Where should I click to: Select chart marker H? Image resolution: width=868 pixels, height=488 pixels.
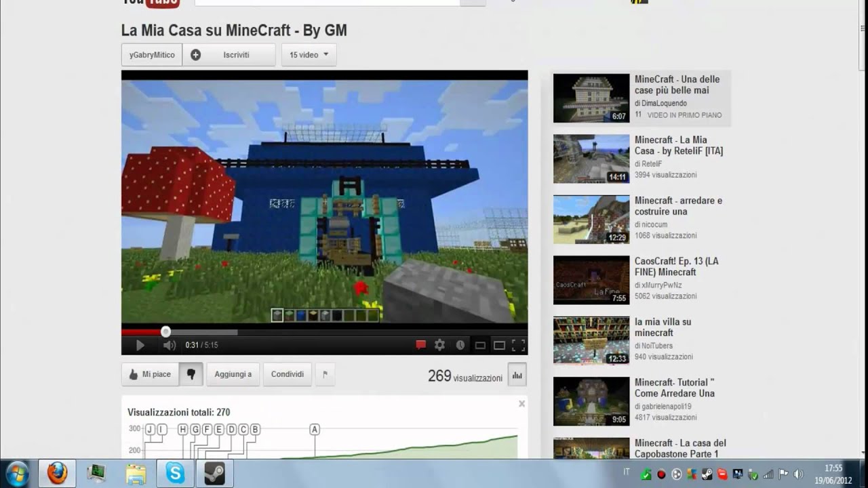182,429
